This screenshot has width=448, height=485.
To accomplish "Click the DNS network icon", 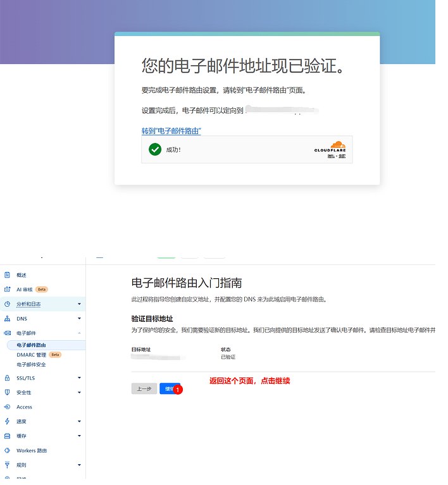I will [x=7, y=319].
